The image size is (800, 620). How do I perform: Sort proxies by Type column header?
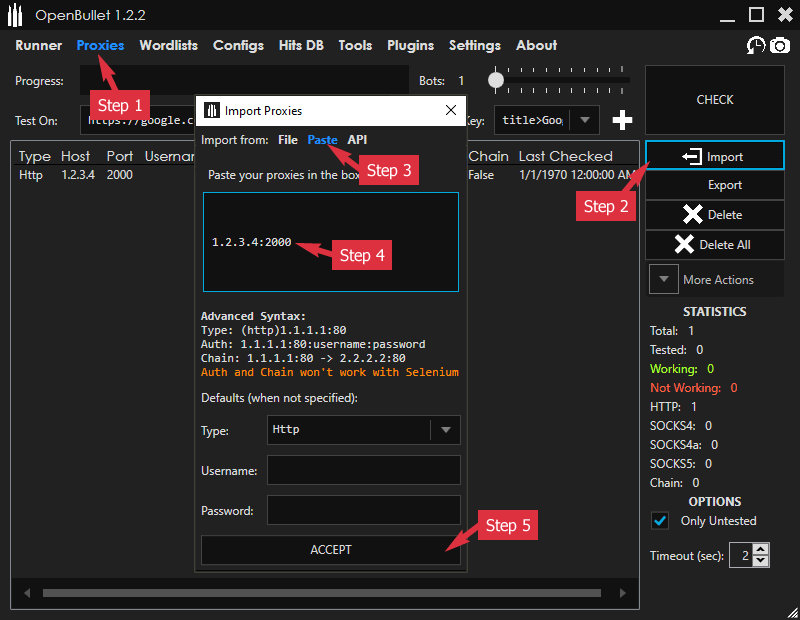coord(35,156)
